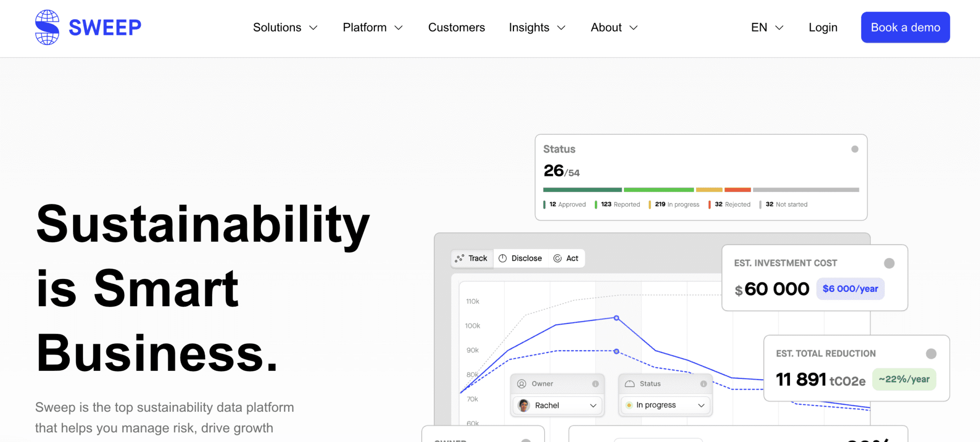Click the approval progress bar on Status card
980x442 pixels.
click(x=582, y=189)
